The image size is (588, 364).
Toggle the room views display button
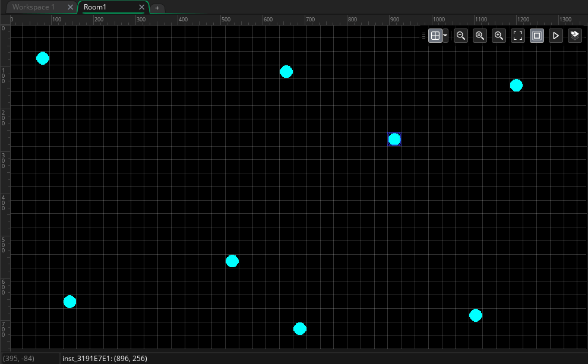pyautogui.click(x=537, y=36)
